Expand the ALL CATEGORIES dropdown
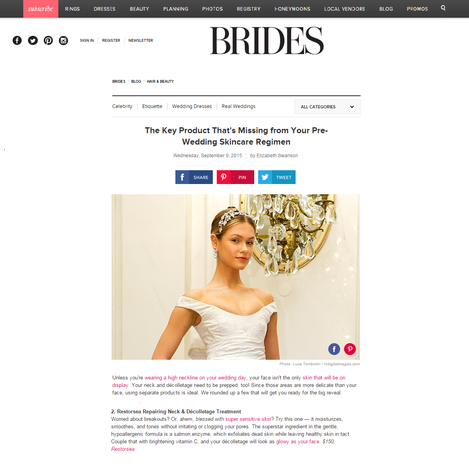 click(x=328, y=107)
